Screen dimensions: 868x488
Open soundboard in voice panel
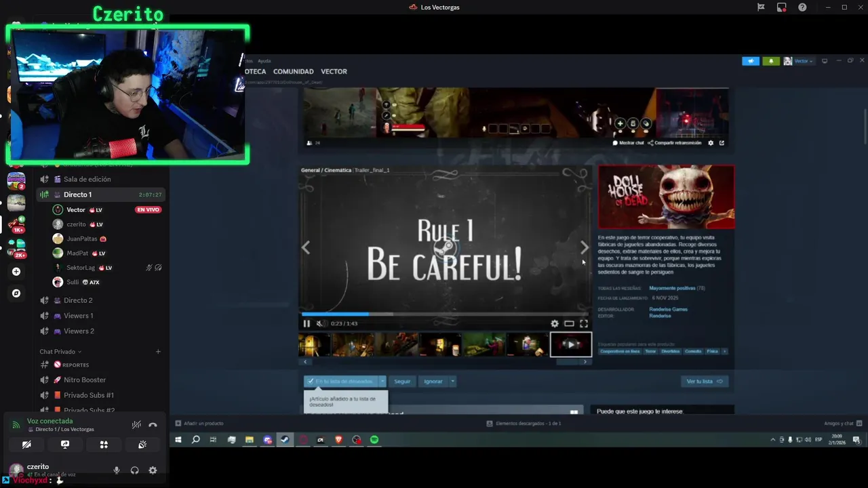(x=142, y=445)
